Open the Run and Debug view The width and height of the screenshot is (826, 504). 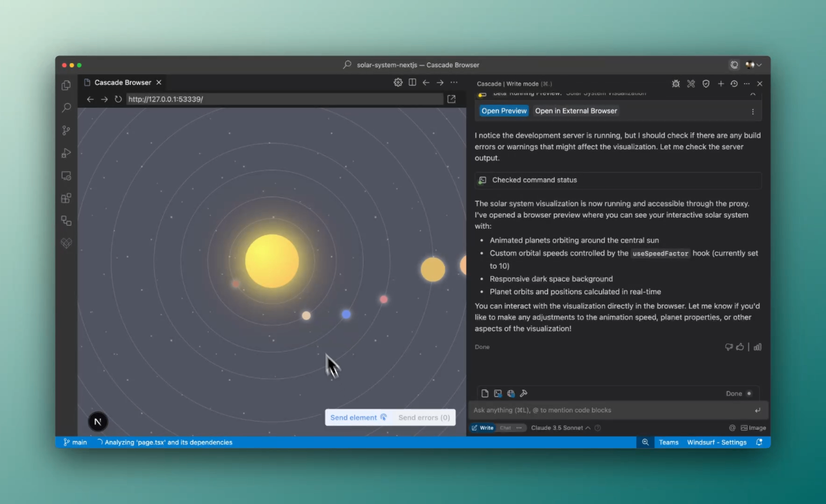(x=66, y=153)
